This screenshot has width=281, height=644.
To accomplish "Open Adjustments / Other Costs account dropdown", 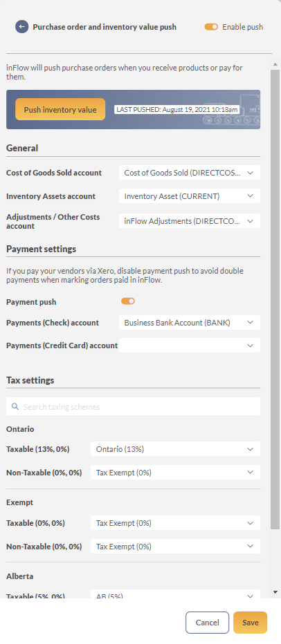I will 190,221.
